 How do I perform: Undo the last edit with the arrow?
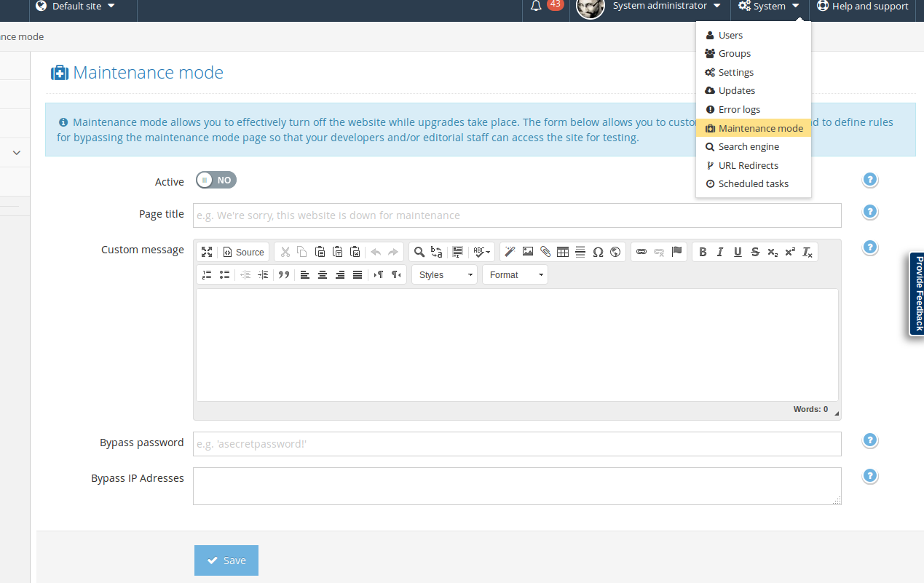(x=376, y=252)
